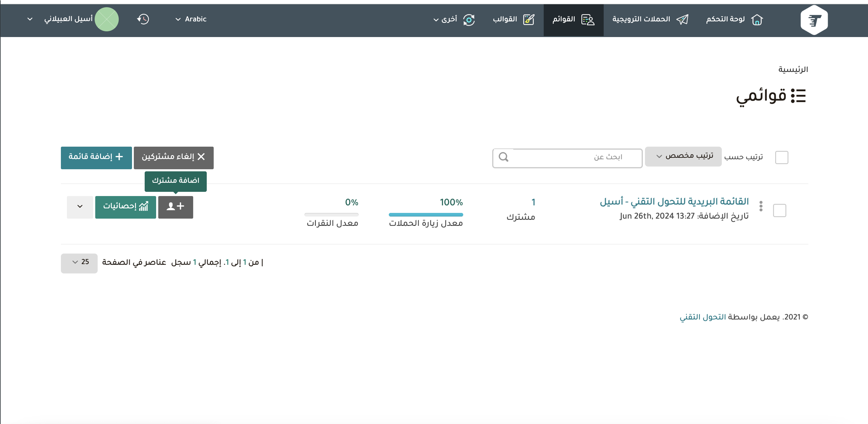868x424 pixels.
Task: Click the paper plane campaigns icon
Action: click(x=682, y=20)
